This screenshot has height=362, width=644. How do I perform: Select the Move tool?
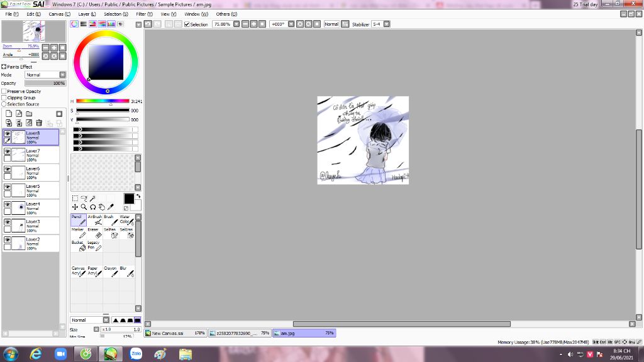75,207
